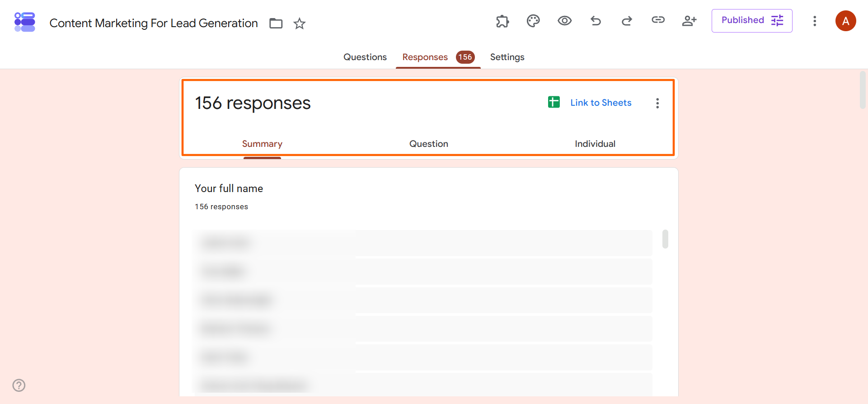
Task: Open the Published options button
Action: [x=752, y=21]
